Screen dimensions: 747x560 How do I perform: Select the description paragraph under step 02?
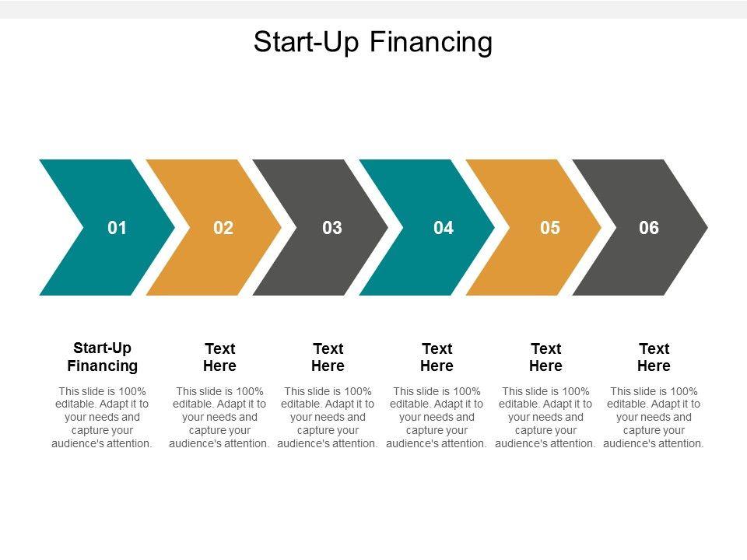[x=219, y=418]
